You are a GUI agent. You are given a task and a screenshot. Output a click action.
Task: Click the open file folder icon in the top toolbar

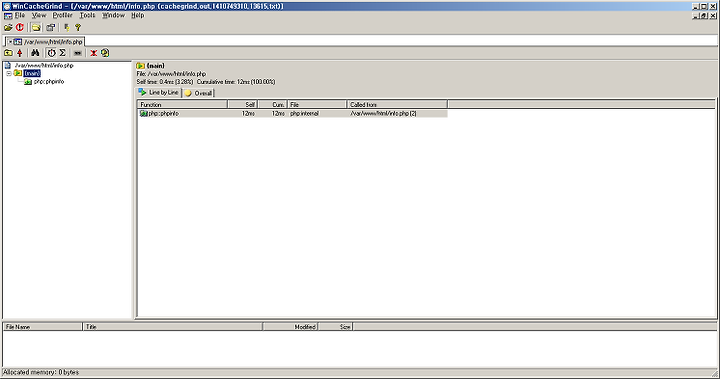point(8,28)
